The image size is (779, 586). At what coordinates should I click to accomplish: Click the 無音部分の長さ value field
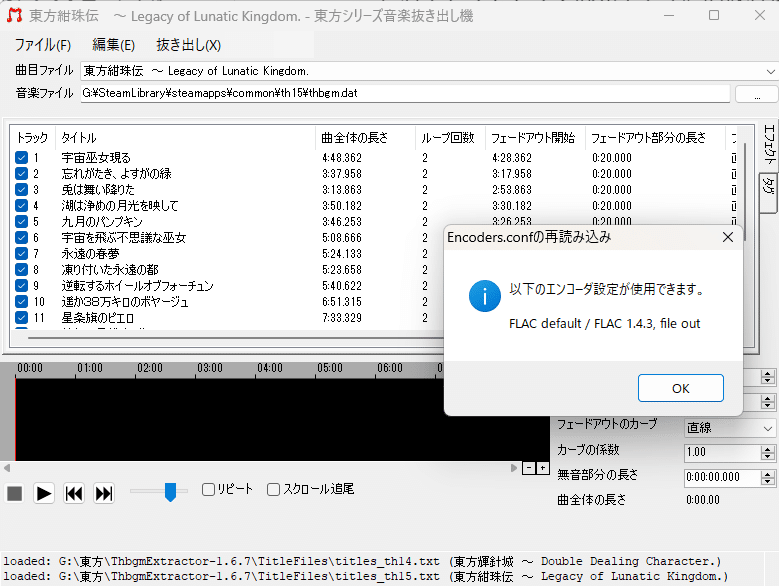[x=722, y=477]
